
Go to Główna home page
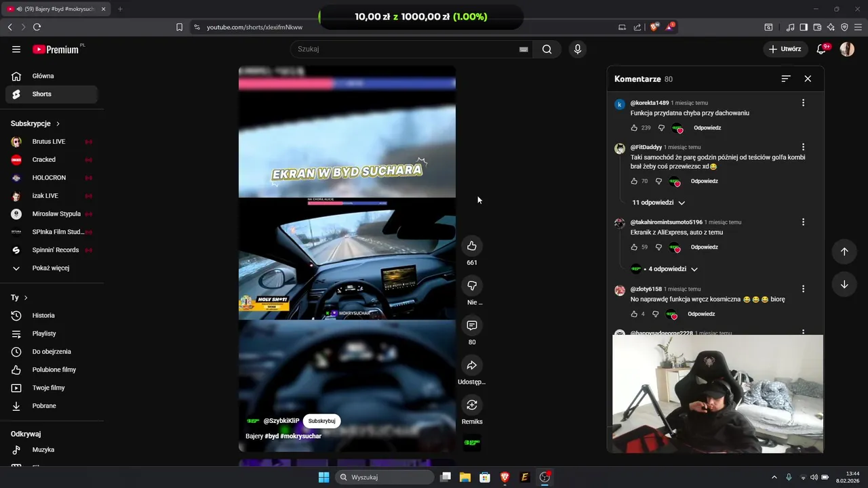coord(52,76)
